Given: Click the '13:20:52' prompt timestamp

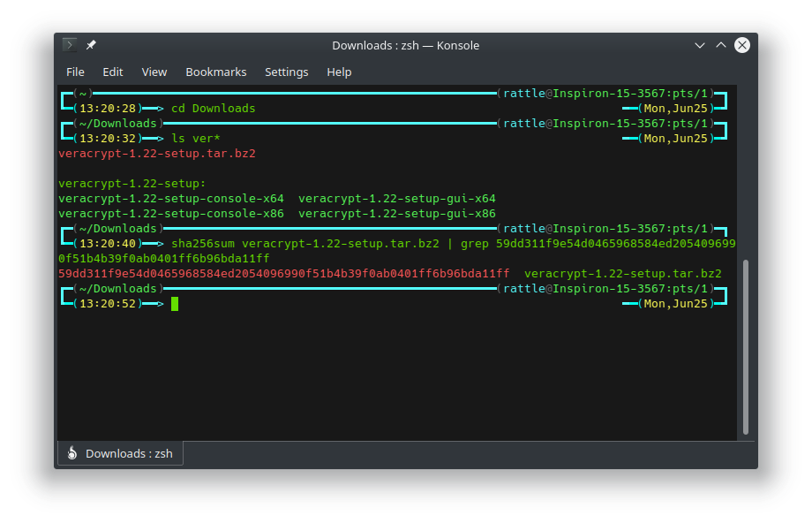Looking at the screenshot, I should [x=108, y=304].
